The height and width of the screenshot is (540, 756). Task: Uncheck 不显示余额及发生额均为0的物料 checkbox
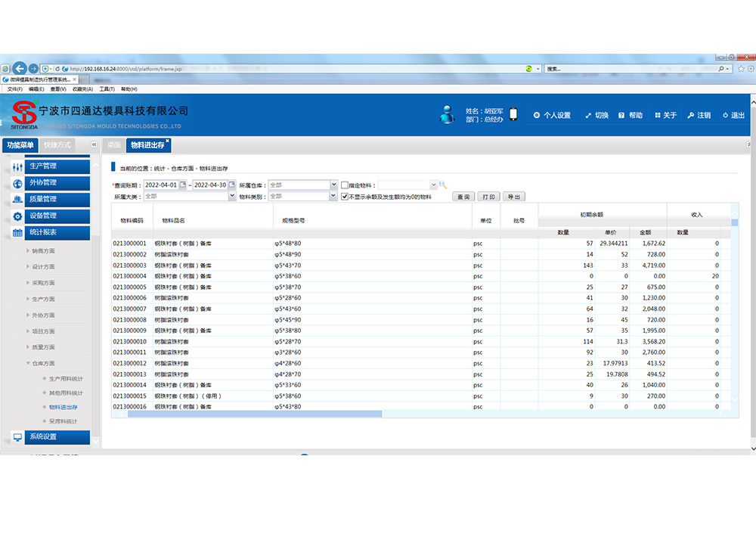click(x=345, y=196)
